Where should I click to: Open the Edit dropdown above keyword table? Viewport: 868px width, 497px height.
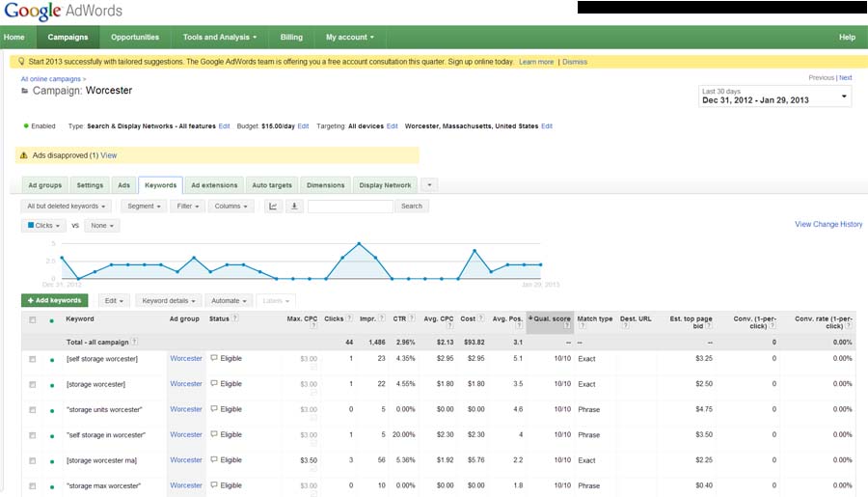[x=114, y=301]
